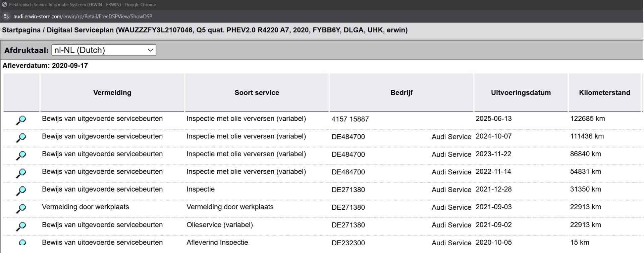Click the Aflevering Inspectie service type

point(217,242)
